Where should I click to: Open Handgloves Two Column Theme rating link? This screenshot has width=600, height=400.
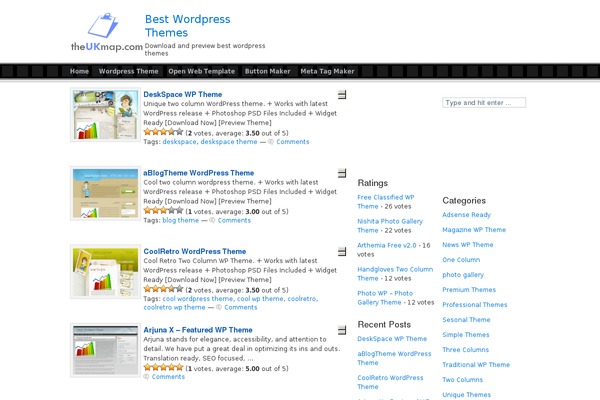coord(395,274)
